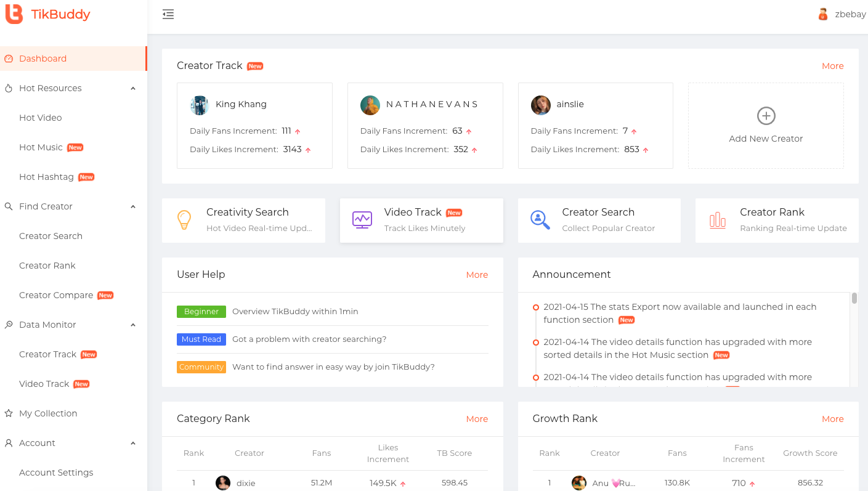Open Got a problem with creator searching link
The width and height of the screenshot is (868, 491).
[x=309, y=339]
